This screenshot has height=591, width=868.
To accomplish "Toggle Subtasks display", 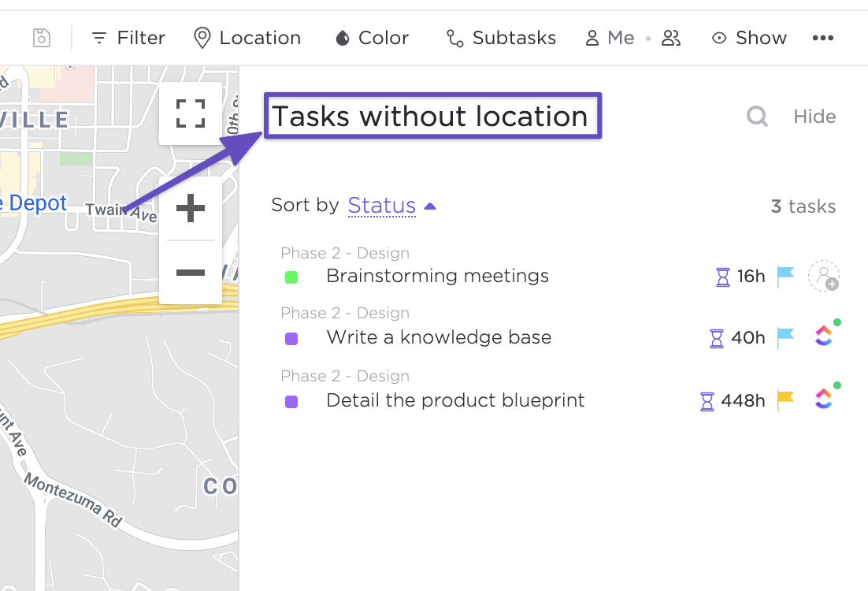I will pyautogui.click(x=501, y=38).
